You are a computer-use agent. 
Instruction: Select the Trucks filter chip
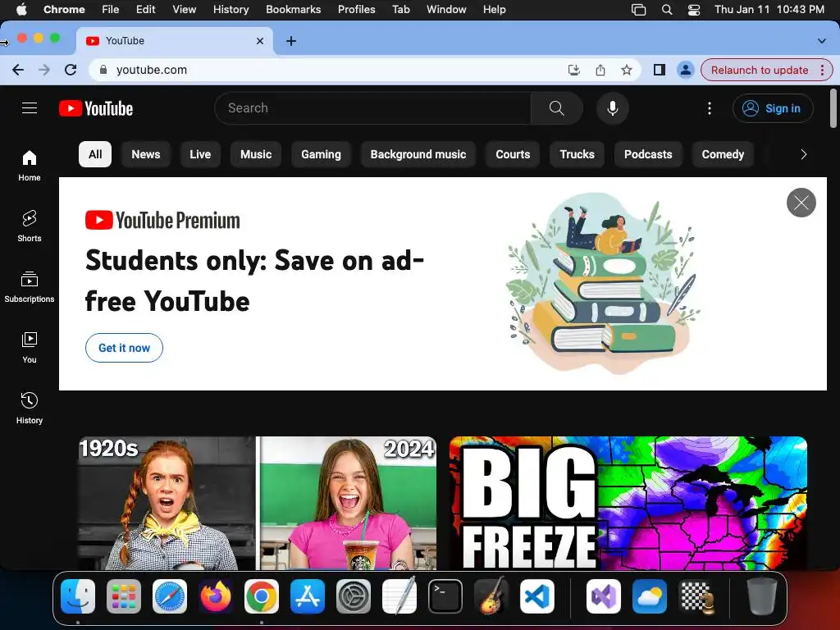point(577,154)
